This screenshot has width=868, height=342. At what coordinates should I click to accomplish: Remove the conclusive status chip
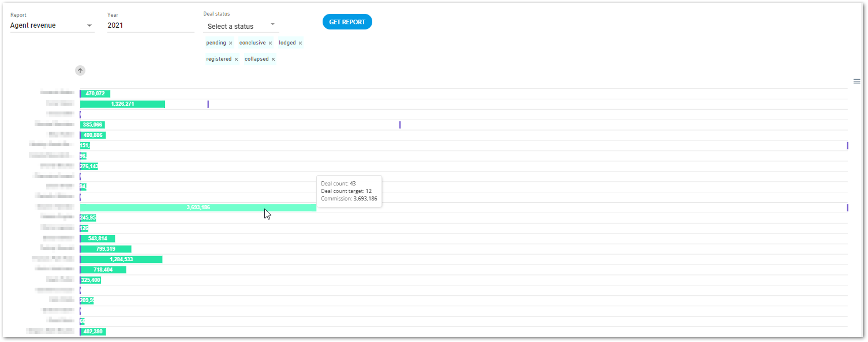pos(270,43)
